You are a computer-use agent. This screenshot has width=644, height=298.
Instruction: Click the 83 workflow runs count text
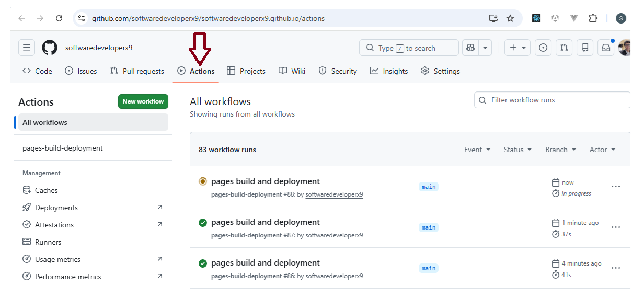tap(227, 150)
